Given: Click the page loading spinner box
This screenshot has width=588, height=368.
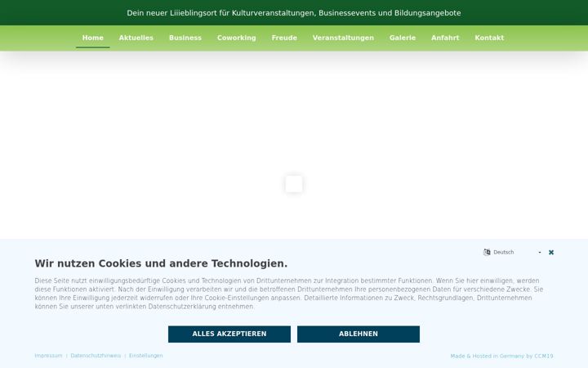Looking at the screenshot, I should pos(294,184).
